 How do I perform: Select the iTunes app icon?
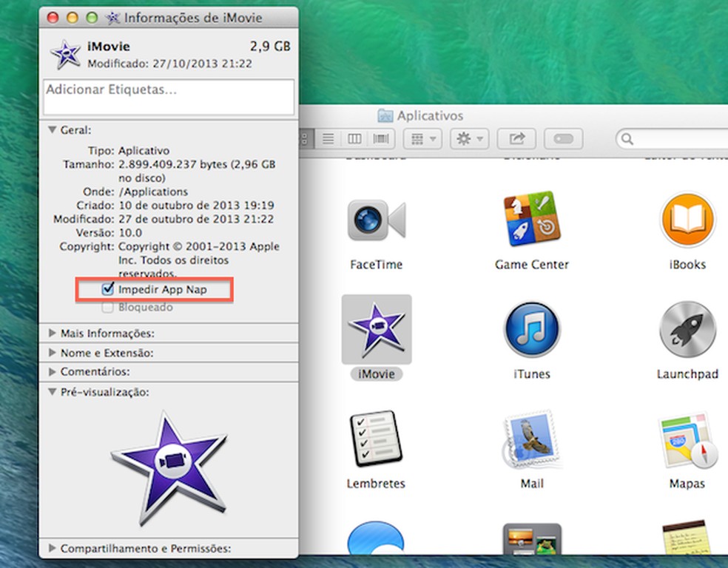532,329
